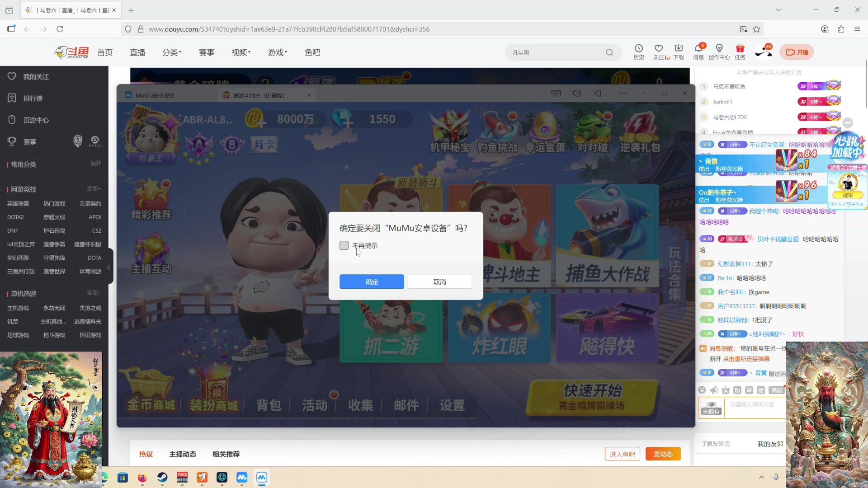
Task: Open the 直播 navigation item
Action: pos(137,52)
